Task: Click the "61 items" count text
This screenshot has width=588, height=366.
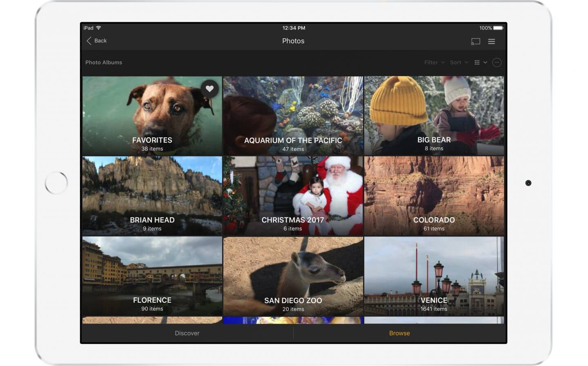Action: 434,228
